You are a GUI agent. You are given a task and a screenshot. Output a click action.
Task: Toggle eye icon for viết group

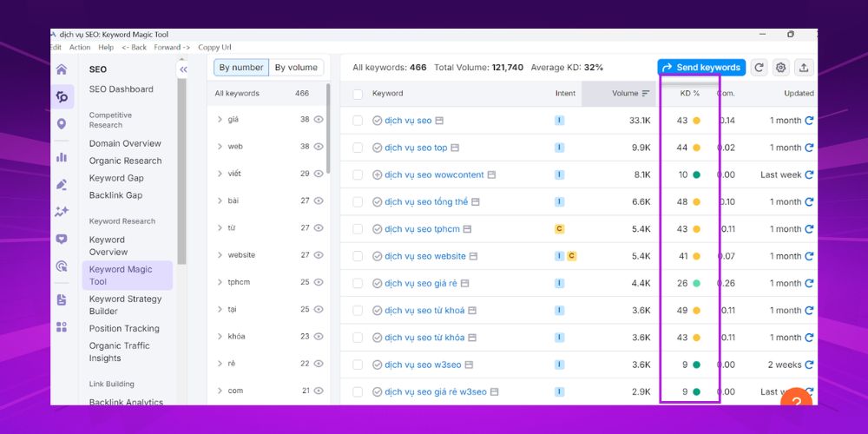coord(319,174)
